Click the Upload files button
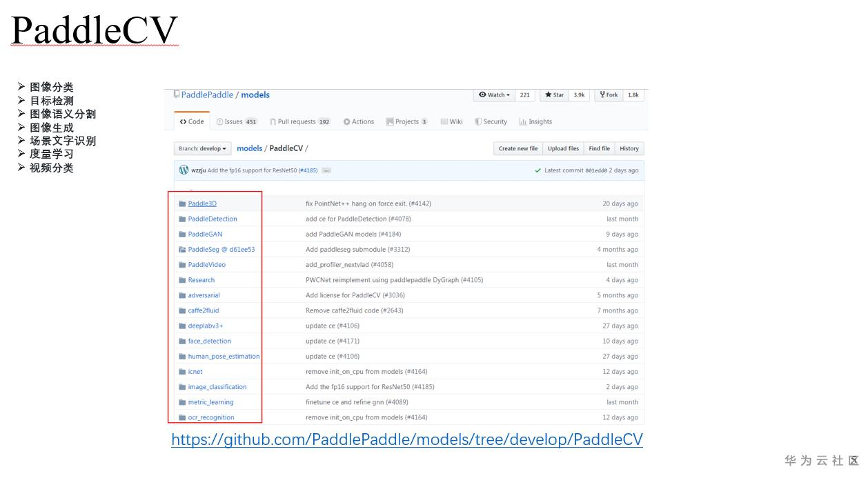Viewport: 868px width, 478px height. coord(563,148)
